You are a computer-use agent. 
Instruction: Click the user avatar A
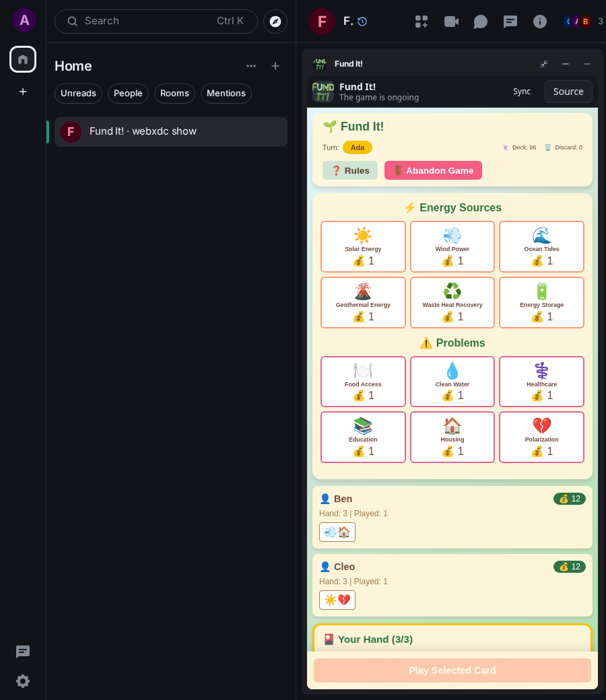[24, 20]
